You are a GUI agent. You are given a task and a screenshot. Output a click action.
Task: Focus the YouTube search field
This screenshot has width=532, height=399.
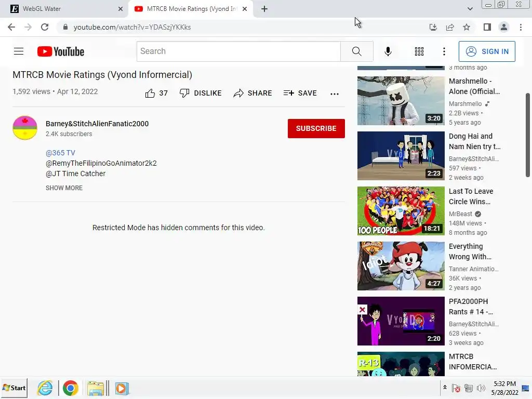pos(238,51)
